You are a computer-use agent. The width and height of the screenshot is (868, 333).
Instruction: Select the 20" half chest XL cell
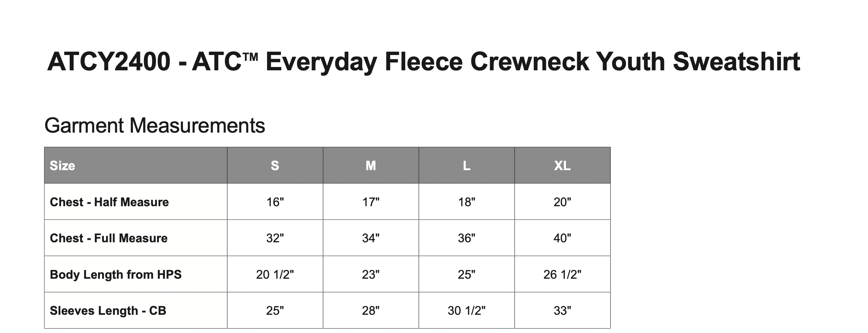click(x=562, y=202)
